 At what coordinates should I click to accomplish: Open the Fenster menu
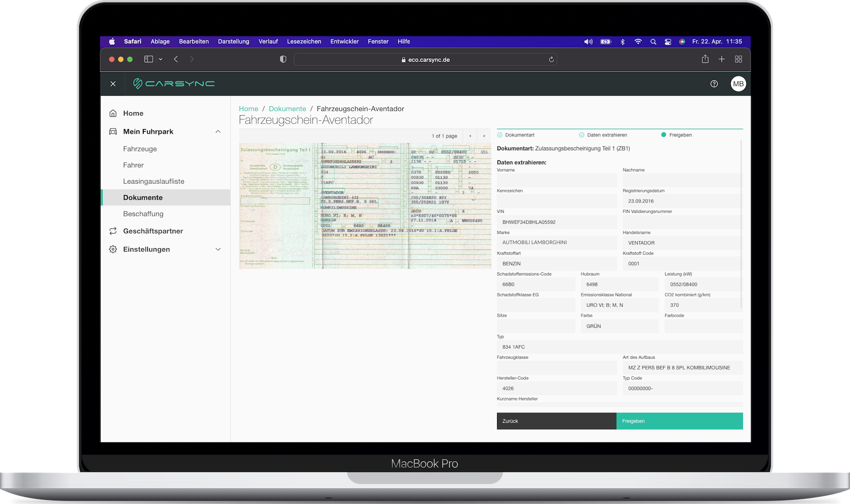(x=378, y=42)
